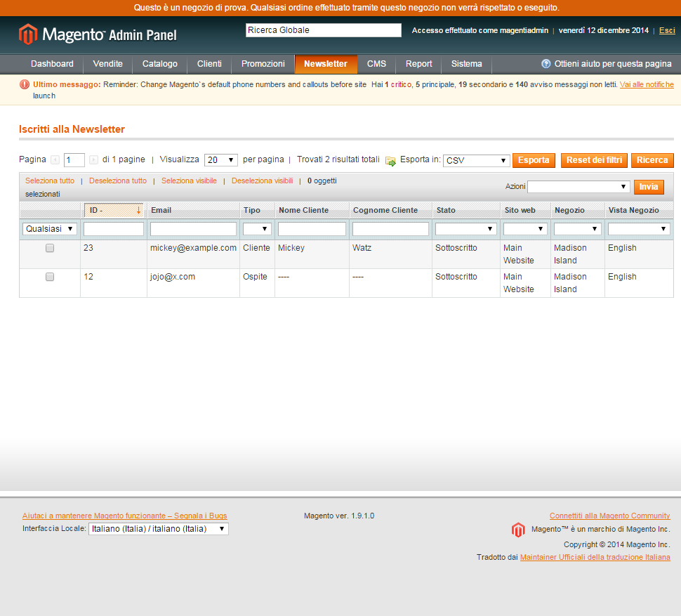Check the box for mickey@example.com row

[x=50, y=248]
